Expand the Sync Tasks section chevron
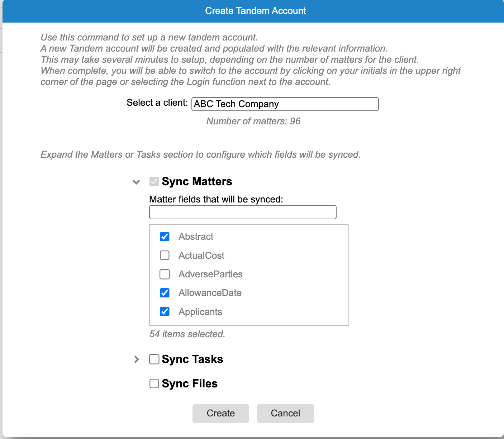This screenshot has height=439, width=504. [x=137, y=359]
